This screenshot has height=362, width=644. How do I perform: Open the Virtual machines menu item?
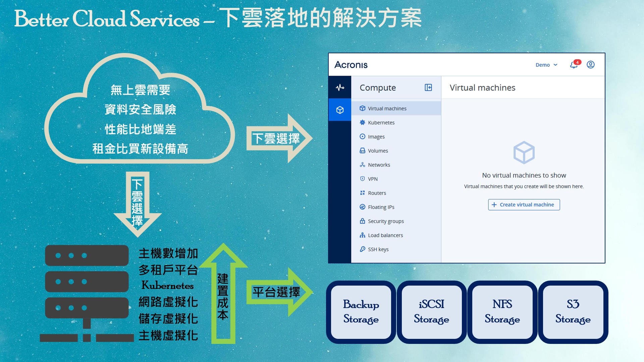(x=396, y=108)
